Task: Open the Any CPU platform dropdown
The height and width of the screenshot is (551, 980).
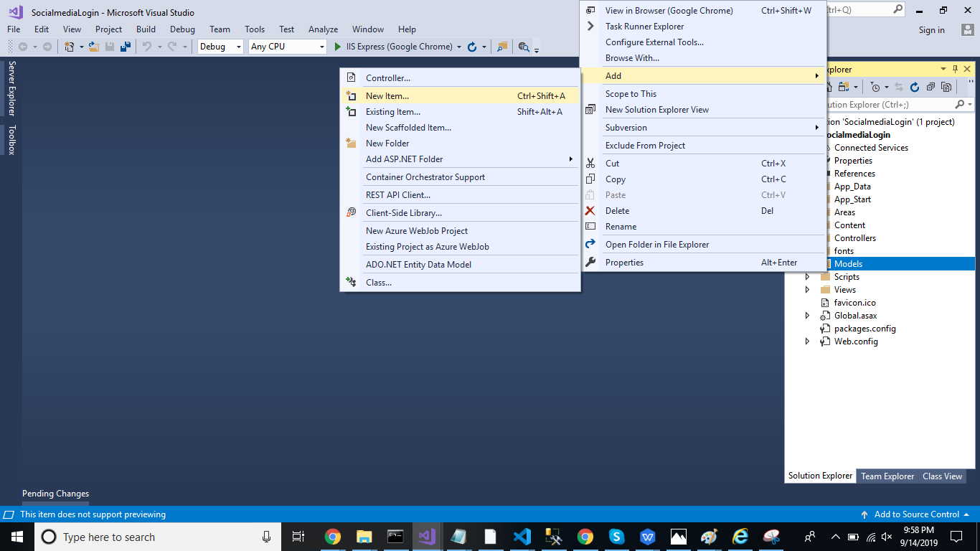Action: click(x=287, y=47)
